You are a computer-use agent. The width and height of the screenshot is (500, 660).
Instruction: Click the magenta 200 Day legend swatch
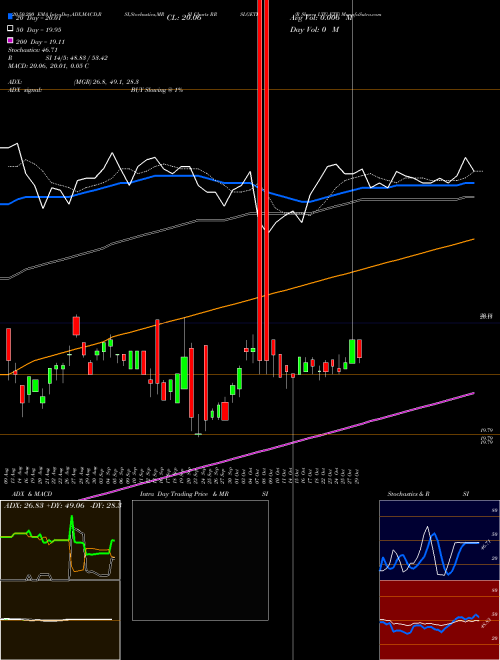[x=11, y=41]
